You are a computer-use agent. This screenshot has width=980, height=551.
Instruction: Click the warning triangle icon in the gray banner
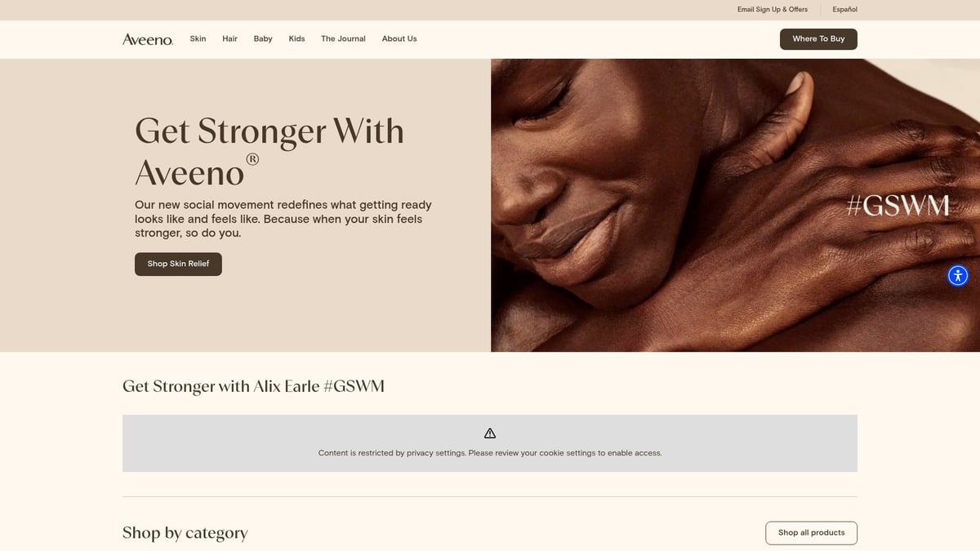490,433
